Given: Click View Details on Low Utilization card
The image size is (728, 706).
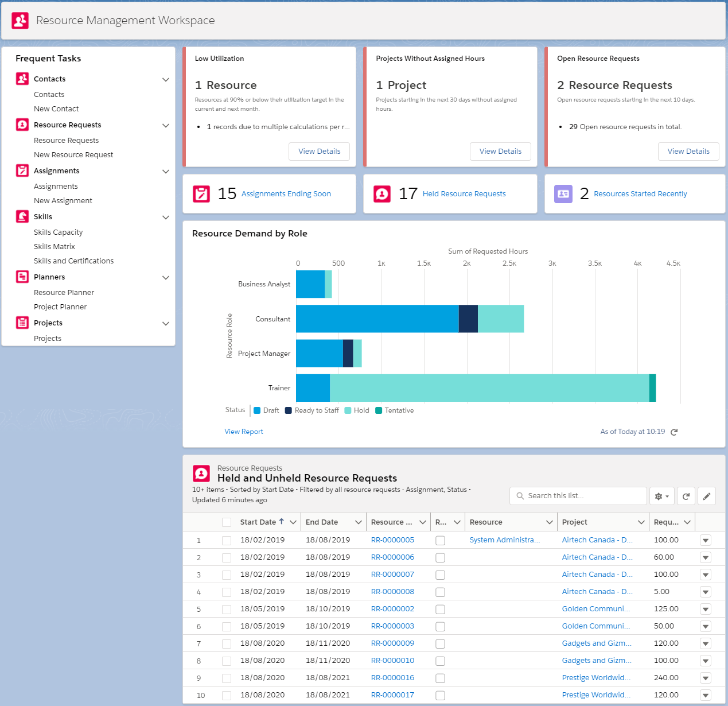Looking at the screenshot, I should click(x=319, y=152).
